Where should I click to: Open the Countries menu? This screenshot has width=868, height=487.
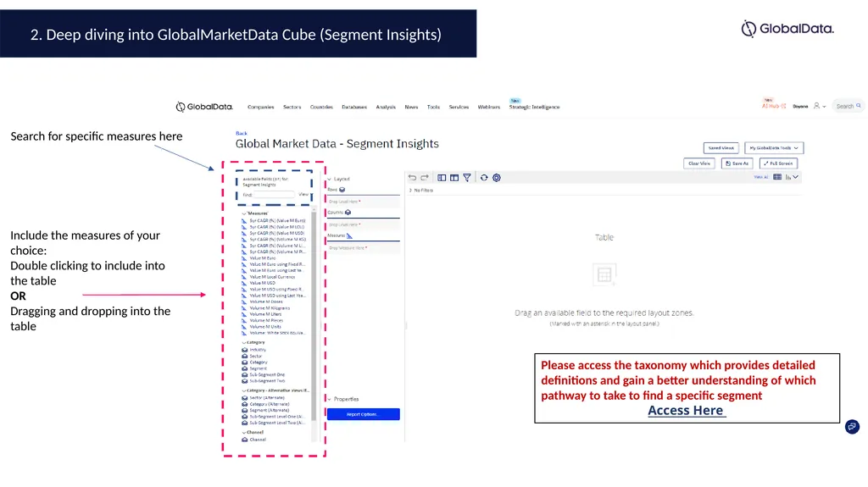[321, 108]
